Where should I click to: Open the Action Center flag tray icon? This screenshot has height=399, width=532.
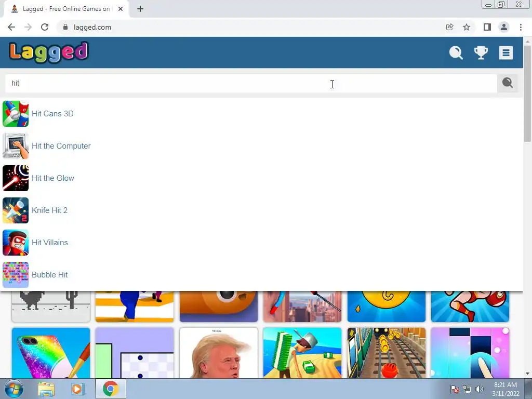tap(455, 389)
